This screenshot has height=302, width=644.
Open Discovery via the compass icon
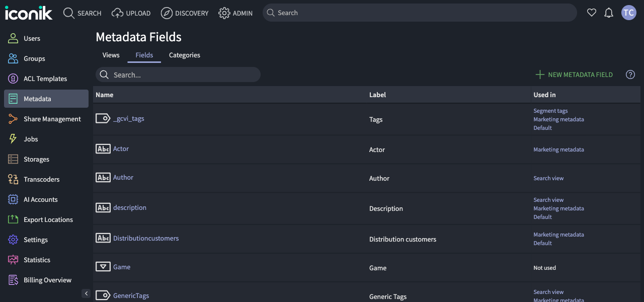coord(167,13)
